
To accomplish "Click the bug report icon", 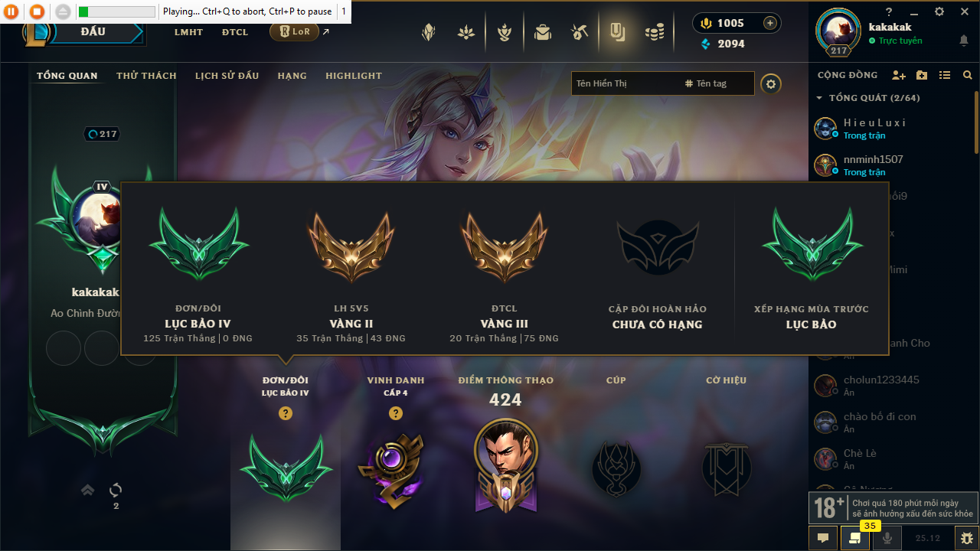I will pyautogui.click(x=967, y=538).
